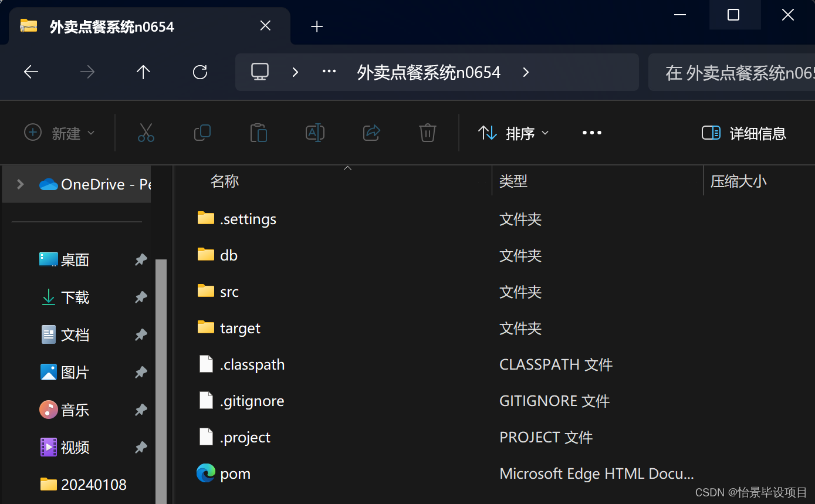Toggle the 详细信息 details pane
Image resolution: width=815 pixels, height=504 pixels.
(x=743, y=133)
